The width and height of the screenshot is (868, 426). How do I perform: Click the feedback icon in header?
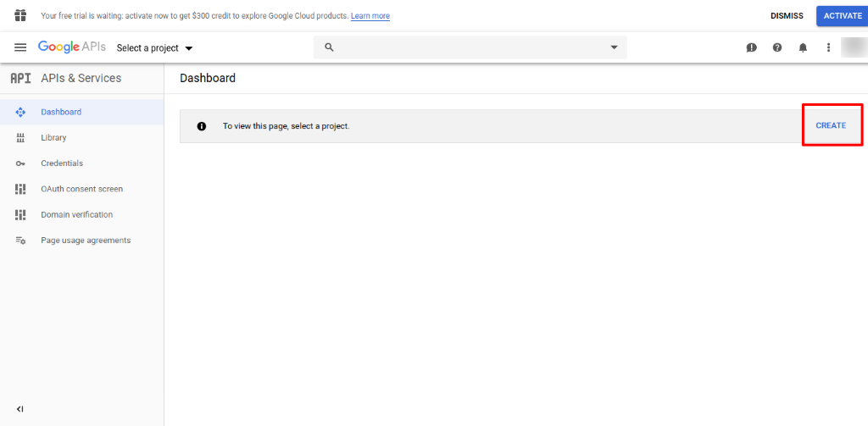pos(751,47)
